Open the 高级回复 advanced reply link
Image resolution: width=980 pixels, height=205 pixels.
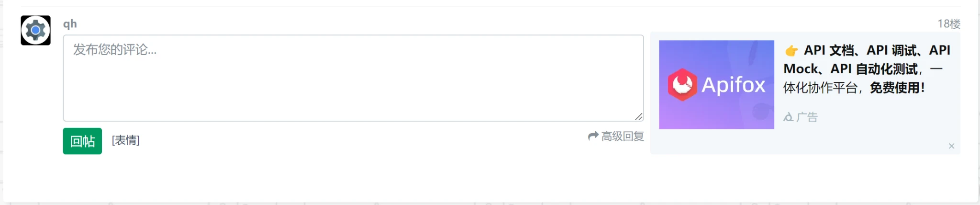click(x=622, y=137)
